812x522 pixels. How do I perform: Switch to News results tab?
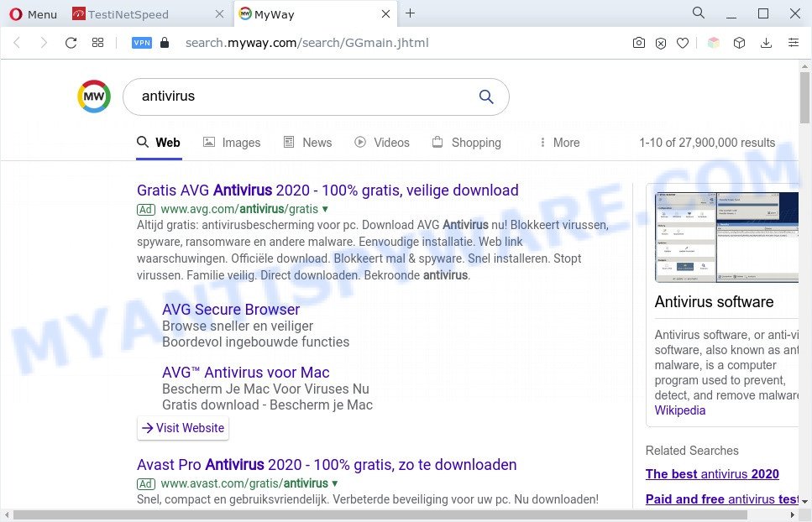[307, 143]
